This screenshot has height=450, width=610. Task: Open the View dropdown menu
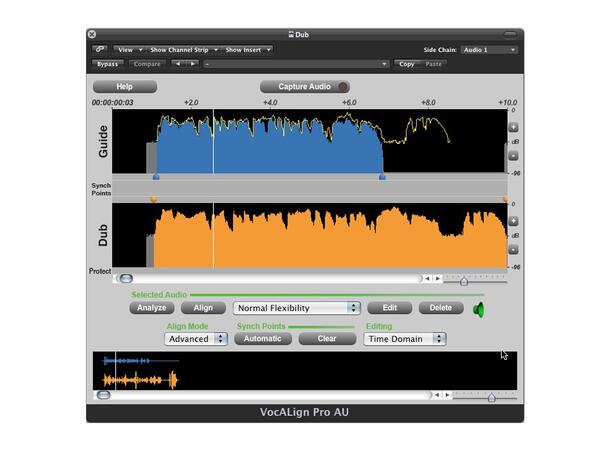(x=130, y=50)
